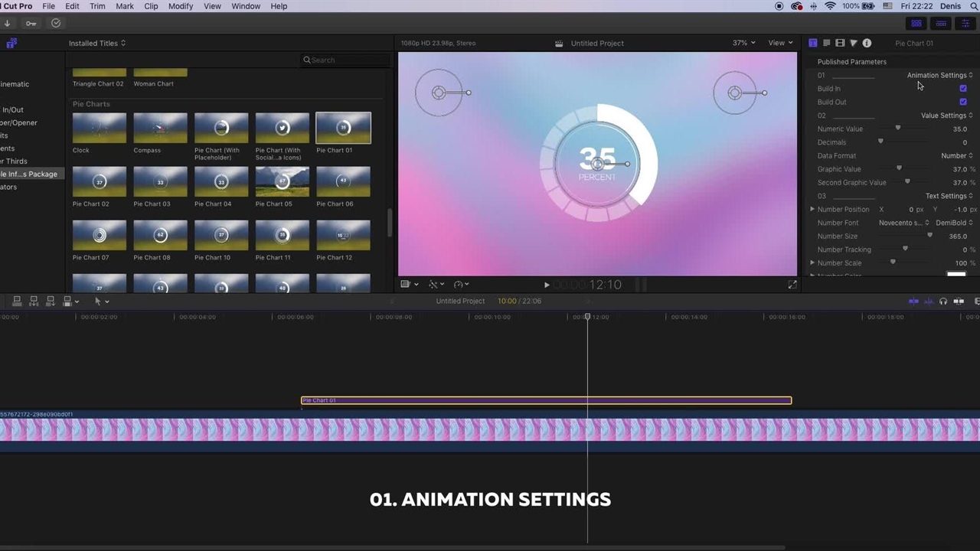Open the viewer zoom 37% dropdown

click(743, 44)
